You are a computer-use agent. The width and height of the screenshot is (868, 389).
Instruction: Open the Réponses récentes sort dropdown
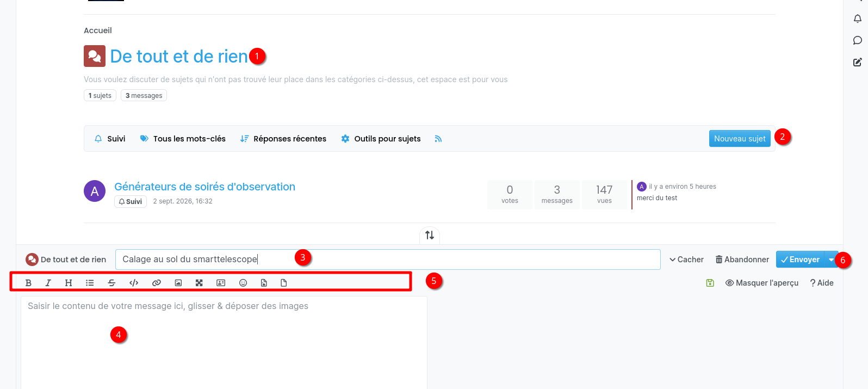283,139
